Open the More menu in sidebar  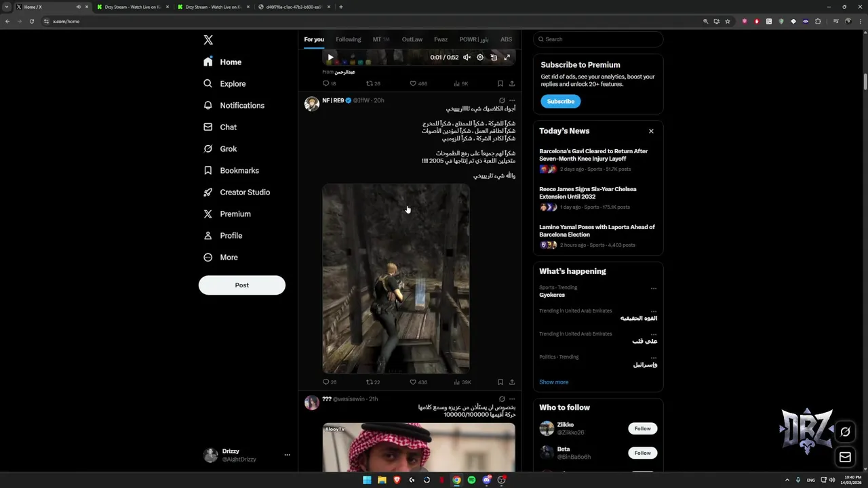220,257
